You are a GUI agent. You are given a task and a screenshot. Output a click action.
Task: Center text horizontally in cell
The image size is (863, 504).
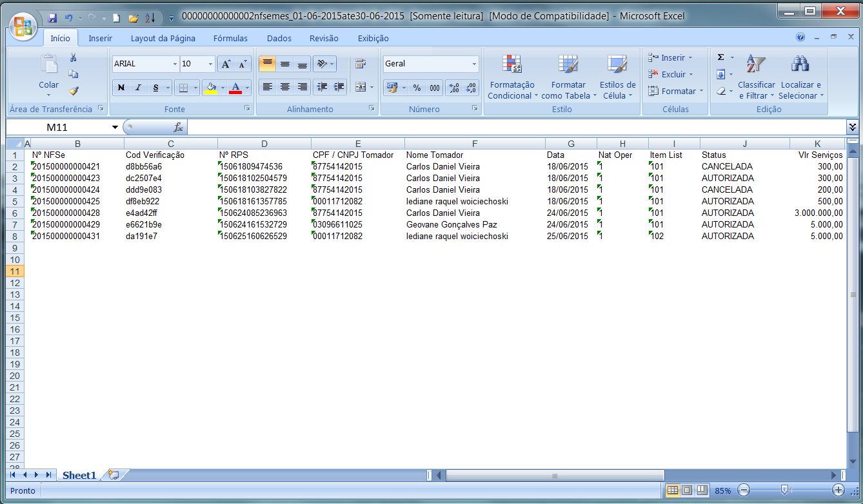point(284,87)
